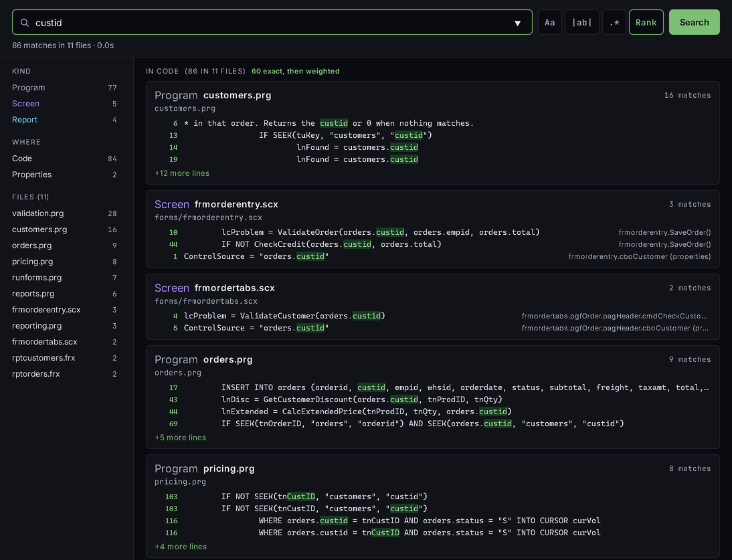Open the pricing.prg result card title
This screenshot has width=732, height=560.
229,468
